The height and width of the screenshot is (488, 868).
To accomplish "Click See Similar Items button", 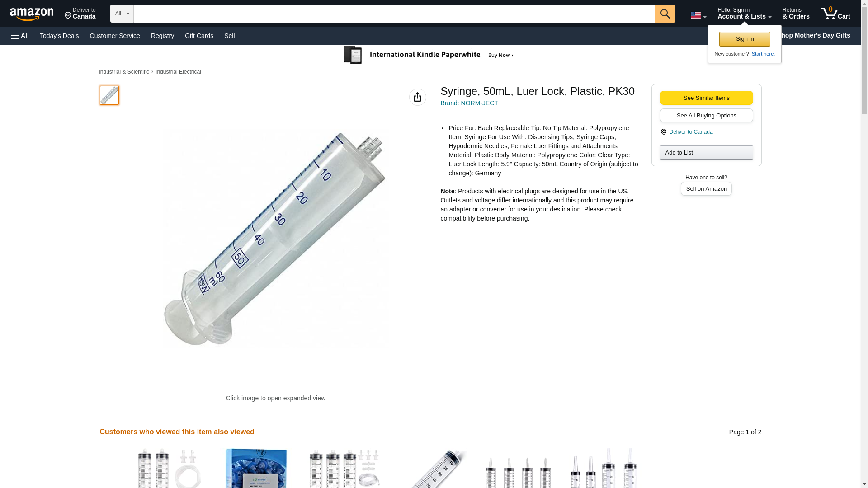I will 706,98.
